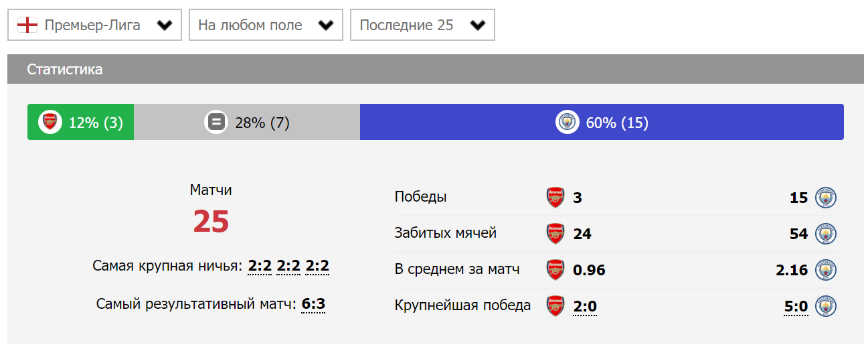Open Manchester City's 5:0 biggest win link
This screenshot has width=868, height=353.
coord(796,307)
